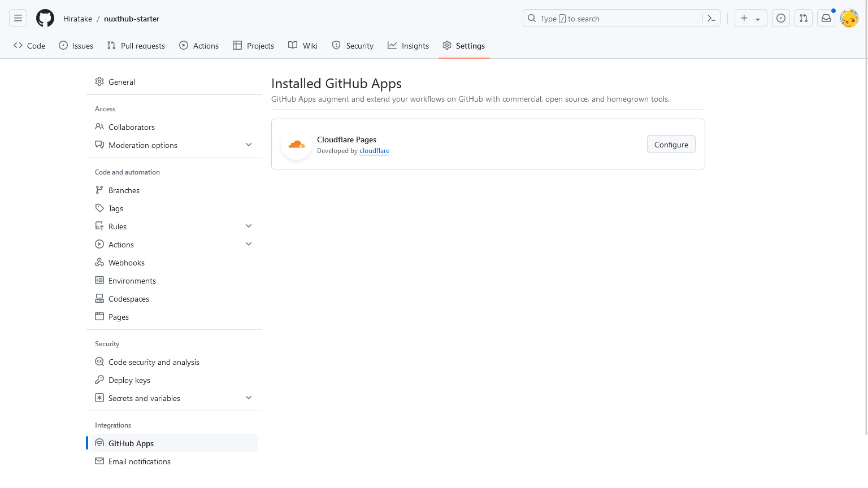
Task: Open Codespaces settings
Action: [x=174, y=299]
